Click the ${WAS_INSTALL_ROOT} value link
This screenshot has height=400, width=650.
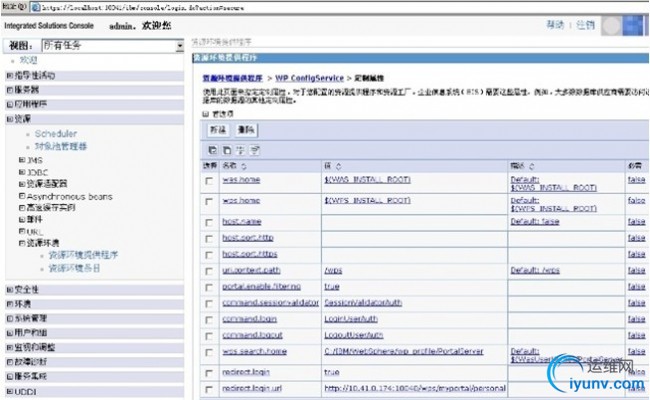[367, 179]
